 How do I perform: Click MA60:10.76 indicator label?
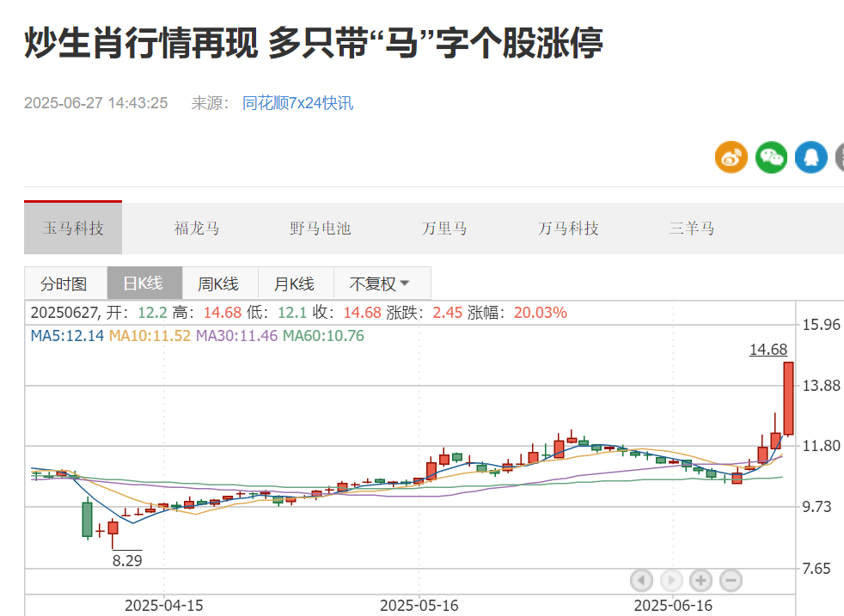point(323,336)
